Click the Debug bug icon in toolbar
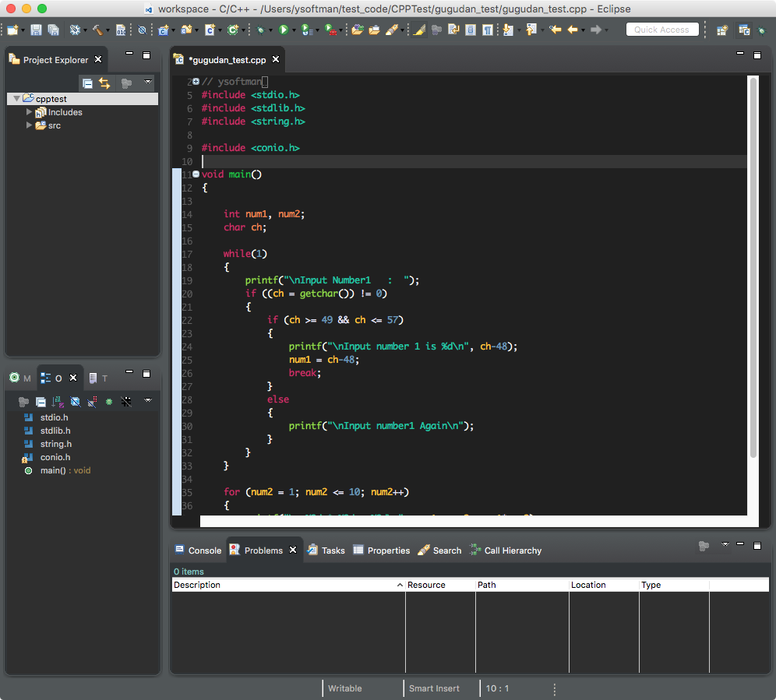This screenshot has width=776, height=700. [260, 30]
